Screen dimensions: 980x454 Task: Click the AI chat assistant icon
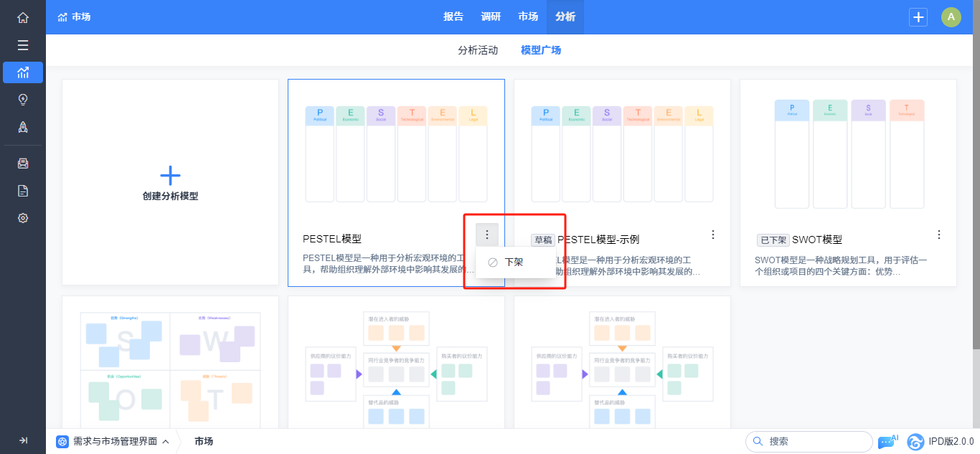click(x=888, y=441)
